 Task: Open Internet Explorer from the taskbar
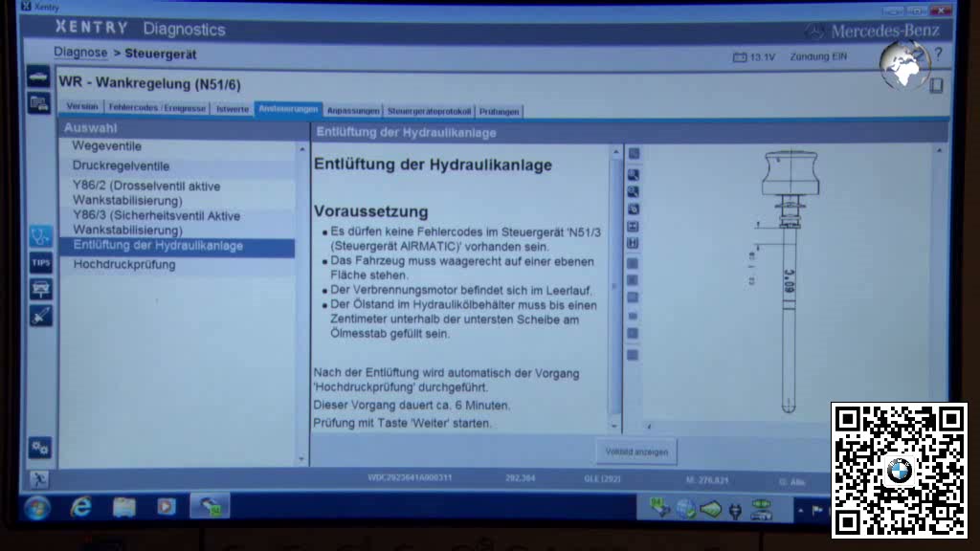(80, 507)
